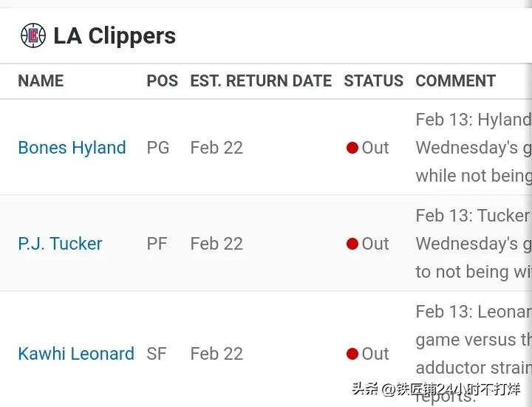
Task: Click the LA Clippers team logo
Action: click(33, 35)
